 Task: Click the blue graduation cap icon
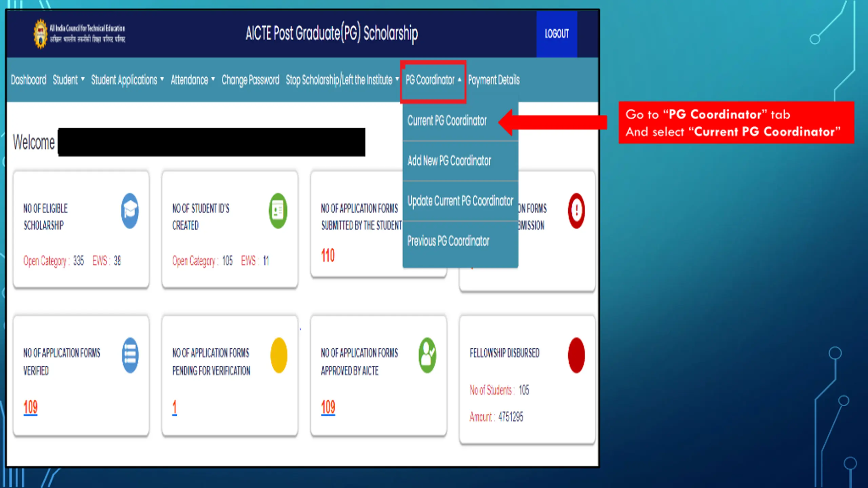130,211
